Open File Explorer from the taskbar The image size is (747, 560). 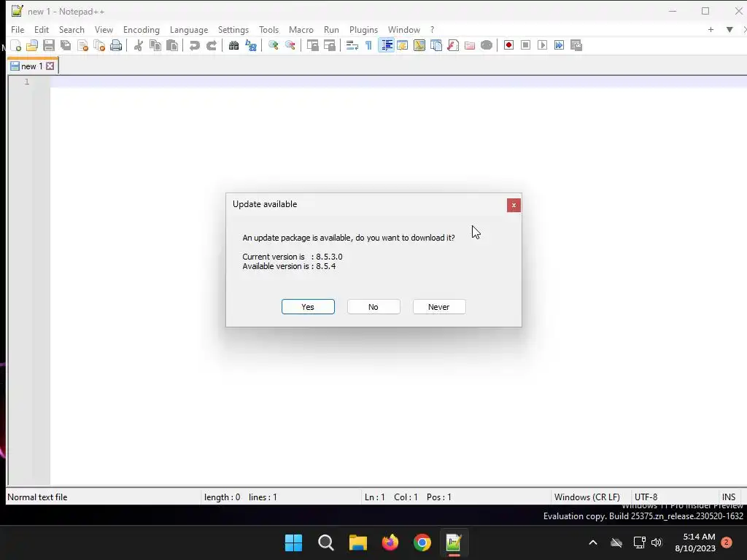(x=357, y=542)
